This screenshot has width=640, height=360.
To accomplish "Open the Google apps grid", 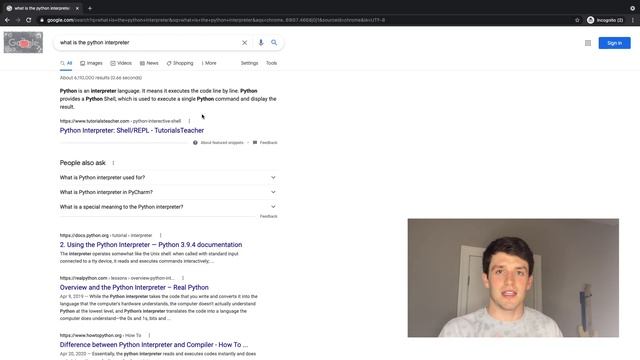I will (x=588, y=43).
